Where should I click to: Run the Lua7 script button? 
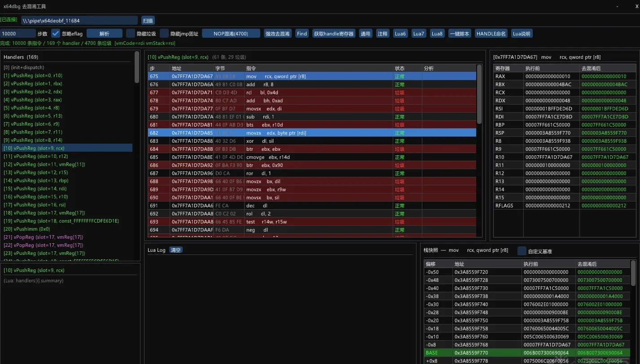pos(419,34)
